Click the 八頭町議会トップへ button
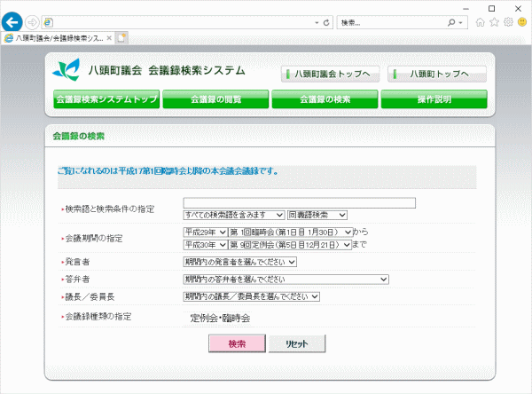The width and height of the screenshot is (532, 394). [330, 74]
